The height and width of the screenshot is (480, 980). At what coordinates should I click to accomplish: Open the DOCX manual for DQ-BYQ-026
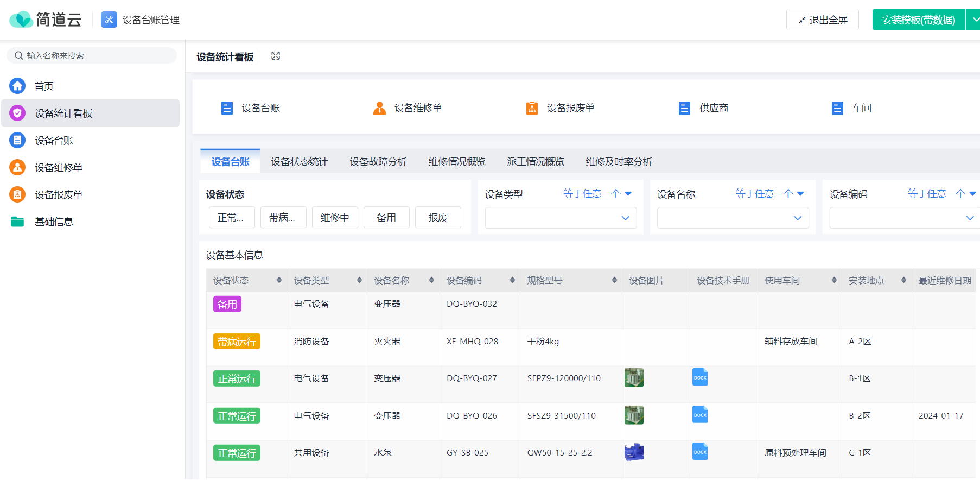[x=700, y=414]
